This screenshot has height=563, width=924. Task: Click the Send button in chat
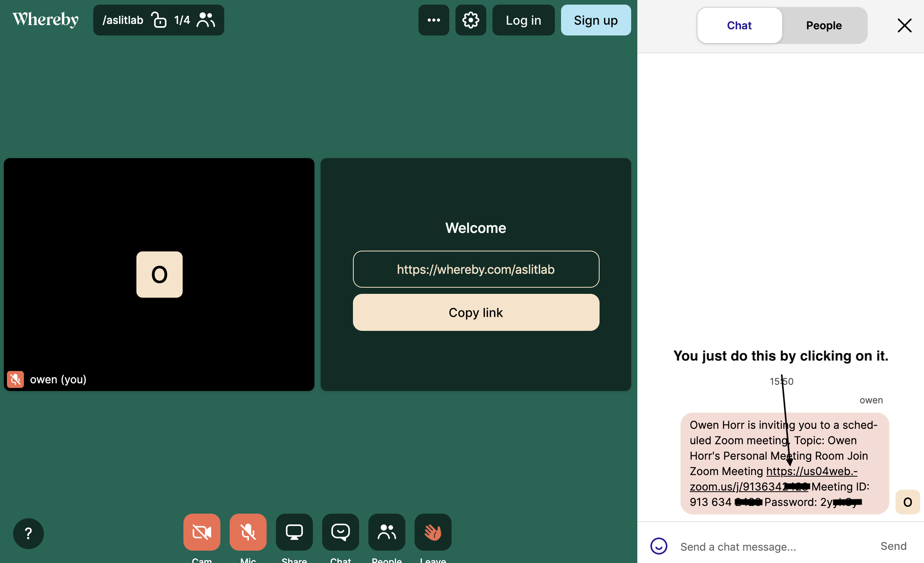(893, 546)
